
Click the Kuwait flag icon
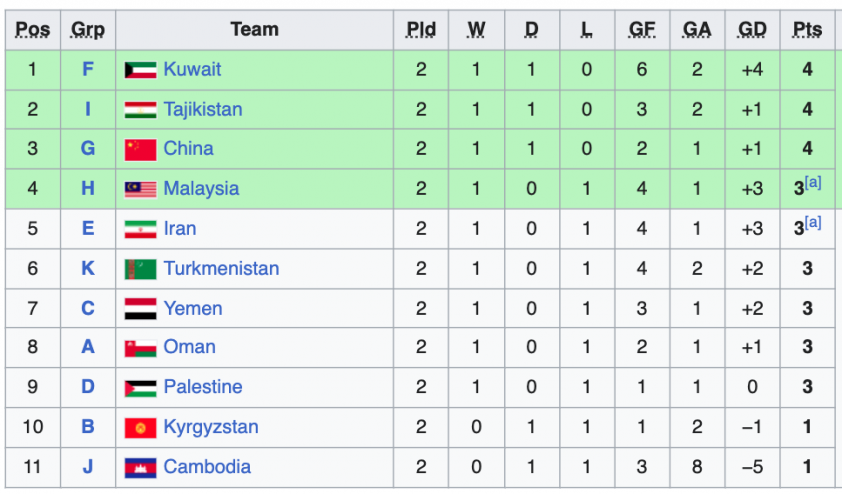(140, 70)
